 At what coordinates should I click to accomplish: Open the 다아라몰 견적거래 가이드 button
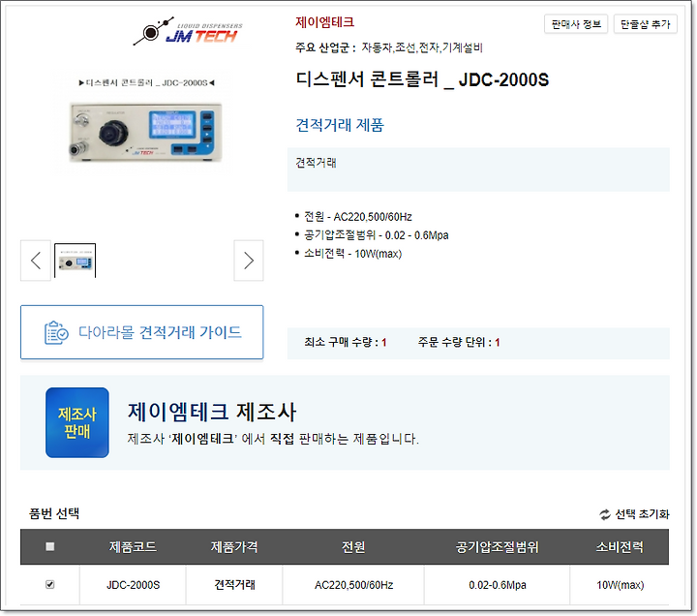[x=141, y=332]
